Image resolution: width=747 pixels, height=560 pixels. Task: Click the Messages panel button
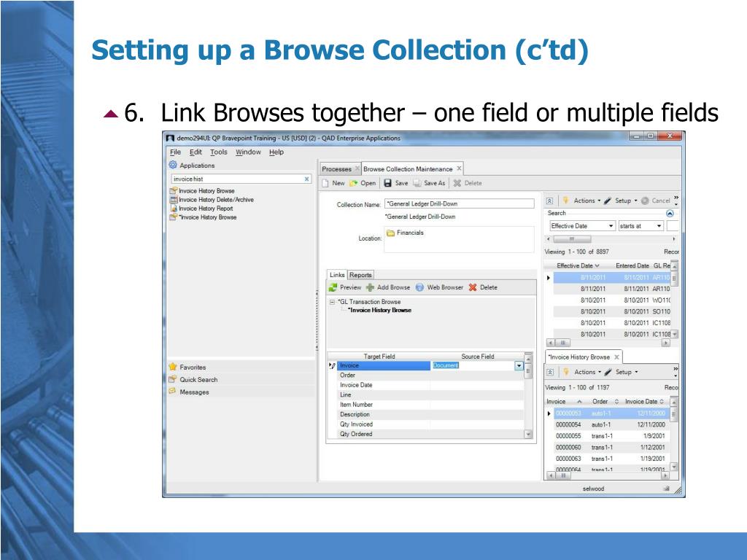point(241,392)
